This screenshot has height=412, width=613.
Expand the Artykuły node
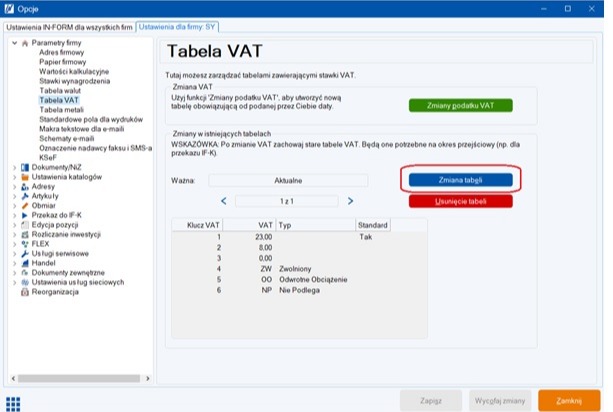14,196
